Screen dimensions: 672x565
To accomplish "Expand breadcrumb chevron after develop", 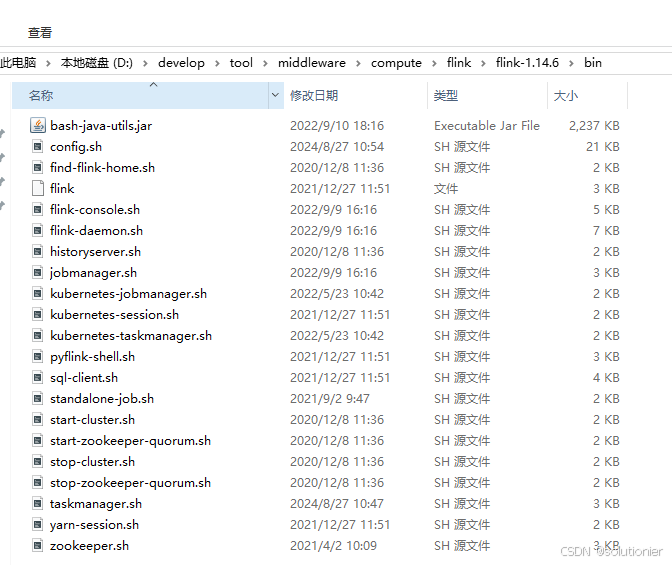I will (217, 63).
